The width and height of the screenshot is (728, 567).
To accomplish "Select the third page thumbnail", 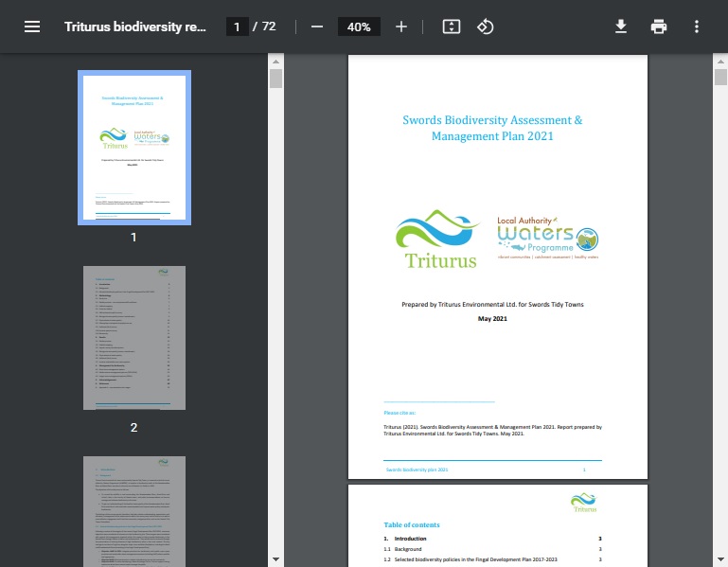I will [x=133, y=511].
